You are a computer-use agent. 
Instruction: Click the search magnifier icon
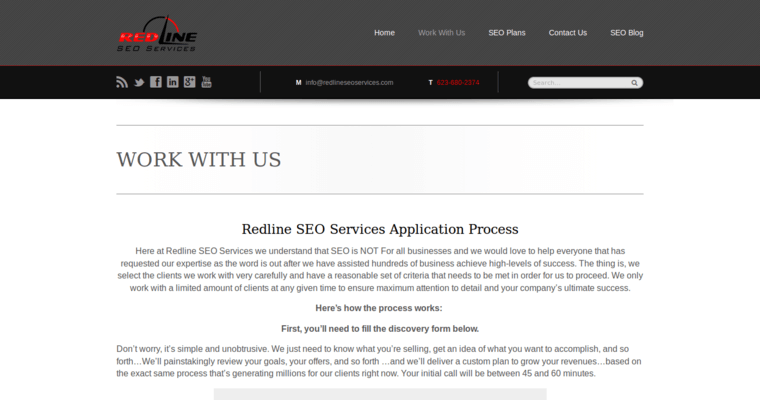click(x=634, y=83)
